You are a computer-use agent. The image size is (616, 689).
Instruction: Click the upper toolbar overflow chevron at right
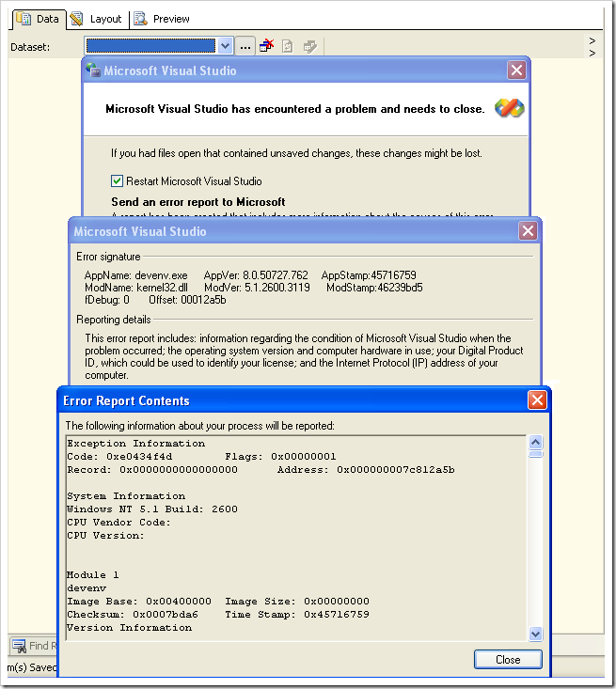592,40
